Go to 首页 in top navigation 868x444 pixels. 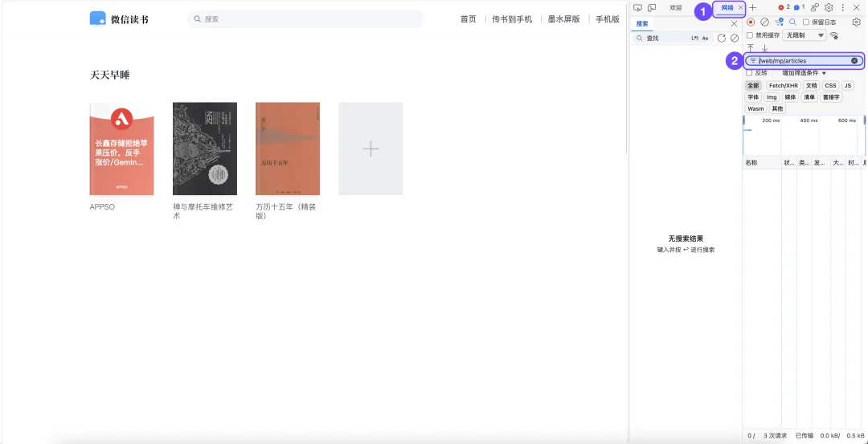click(x=469, y=18)
